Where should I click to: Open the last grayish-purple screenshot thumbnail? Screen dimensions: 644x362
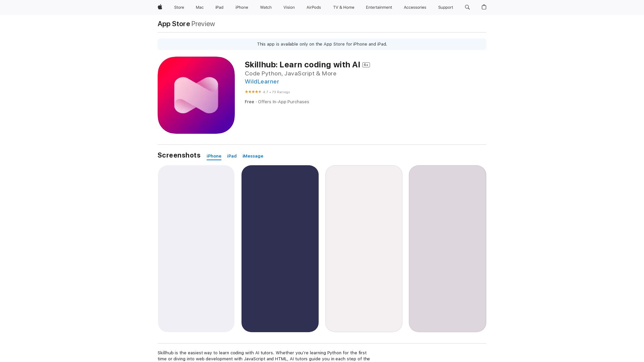(x=447, y=249)
